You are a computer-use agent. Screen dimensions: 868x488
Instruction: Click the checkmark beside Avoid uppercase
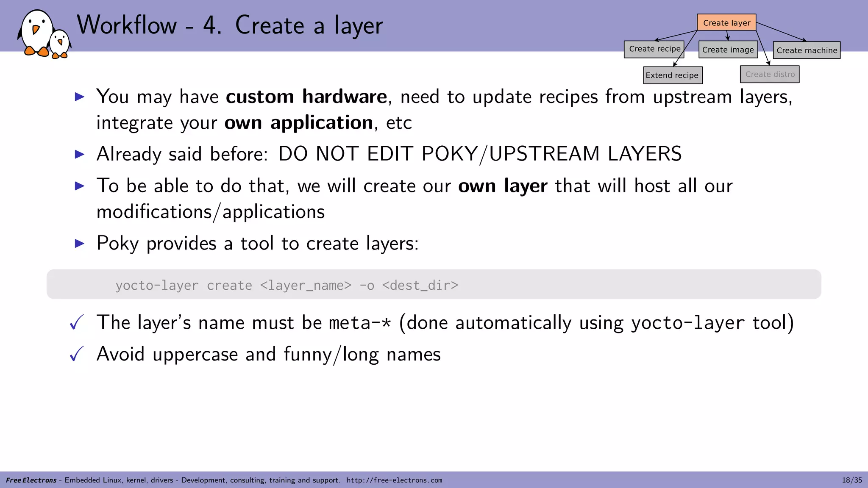(77, 354)
